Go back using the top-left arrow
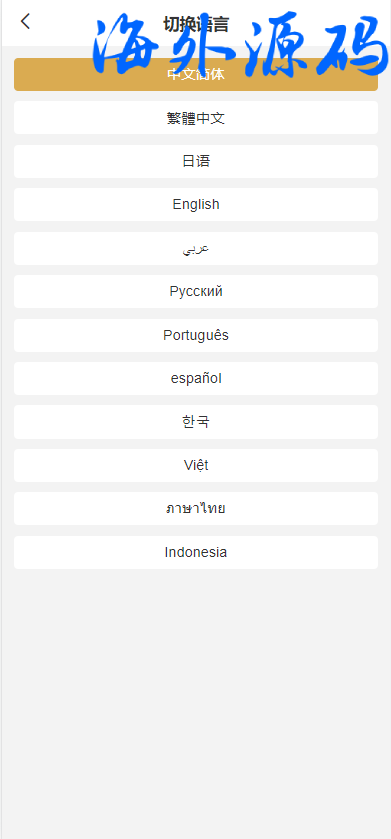This screenshot has height=839, width=391. [25, 22]
